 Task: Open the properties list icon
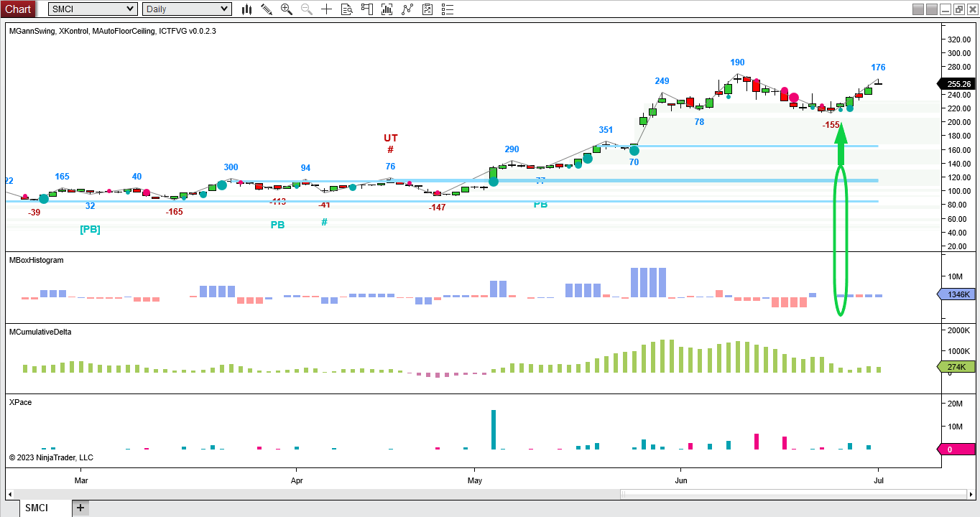pyautogui.click(x=448, y=9)
